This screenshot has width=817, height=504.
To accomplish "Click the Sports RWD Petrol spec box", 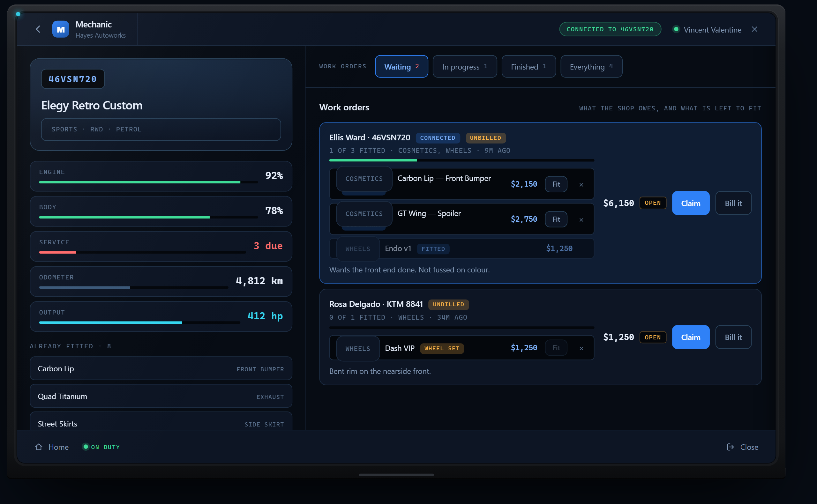I will tap(161, 129).
